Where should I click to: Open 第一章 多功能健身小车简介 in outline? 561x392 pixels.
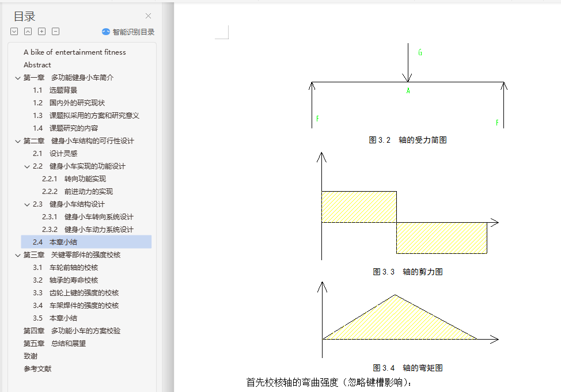pos(69,78)
